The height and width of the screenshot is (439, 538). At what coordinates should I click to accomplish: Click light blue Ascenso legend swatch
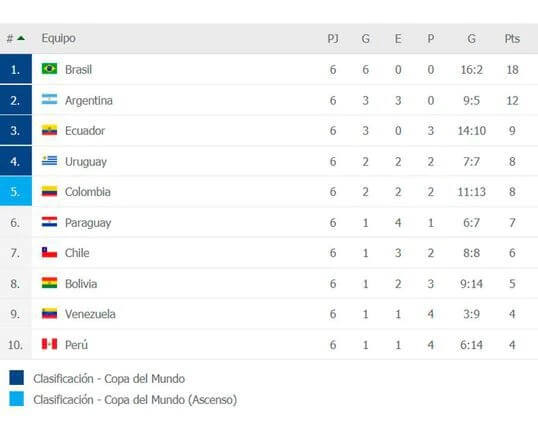16,398
